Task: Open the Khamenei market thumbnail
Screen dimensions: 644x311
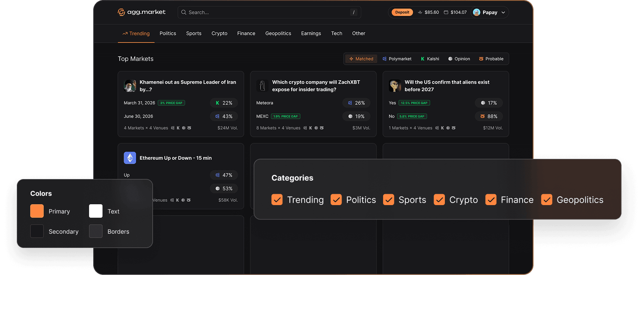Action: tap(130, 86)
